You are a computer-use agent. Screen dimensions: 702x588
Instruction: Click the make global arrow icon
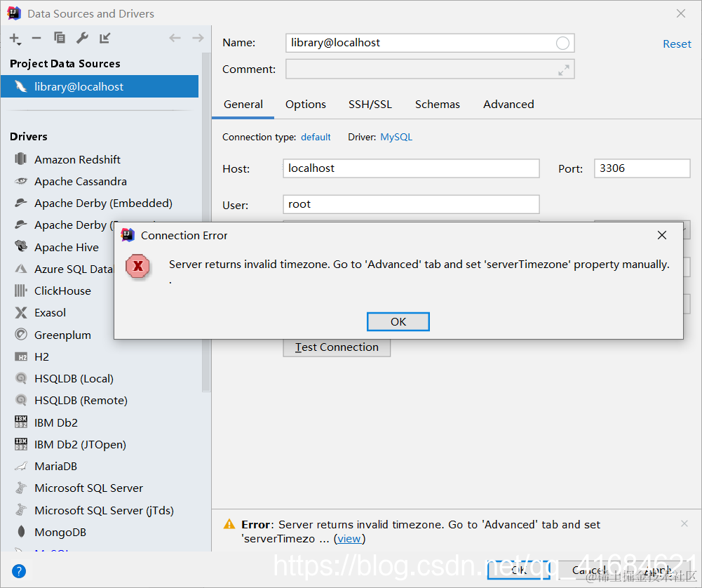[x=104, y=38]
